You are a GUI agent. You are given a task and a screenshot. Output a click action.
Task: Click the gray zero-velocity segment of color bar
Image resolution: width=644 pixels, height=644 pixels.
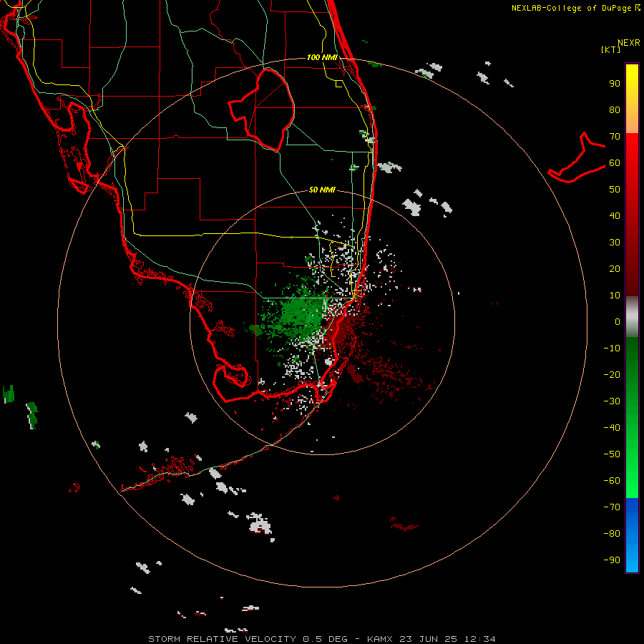pyautogui.click(x=632, y=317)
